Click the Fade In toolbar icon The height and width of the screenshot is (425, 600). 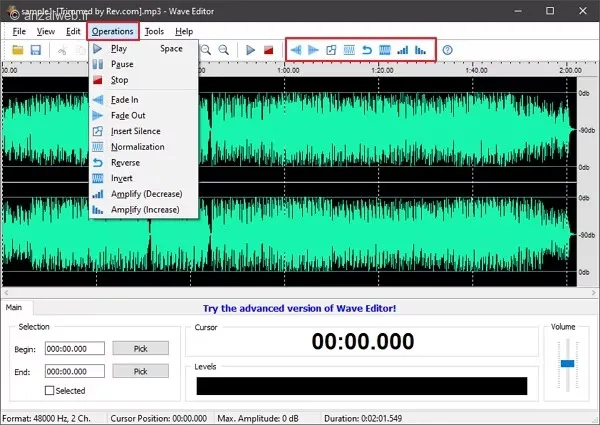coord(296,50)
